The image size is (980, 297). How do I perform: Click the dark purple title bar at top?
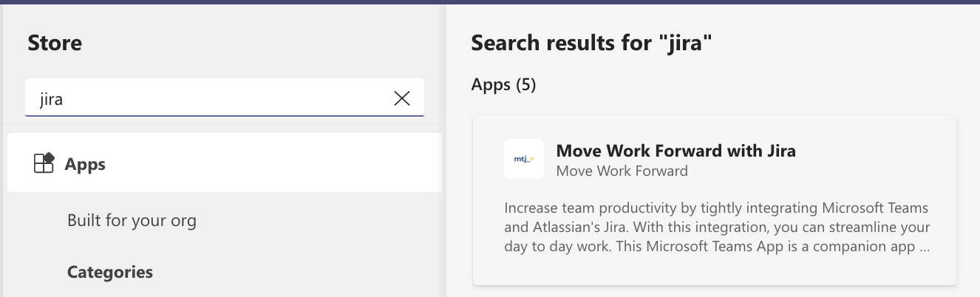click(490, 2)
